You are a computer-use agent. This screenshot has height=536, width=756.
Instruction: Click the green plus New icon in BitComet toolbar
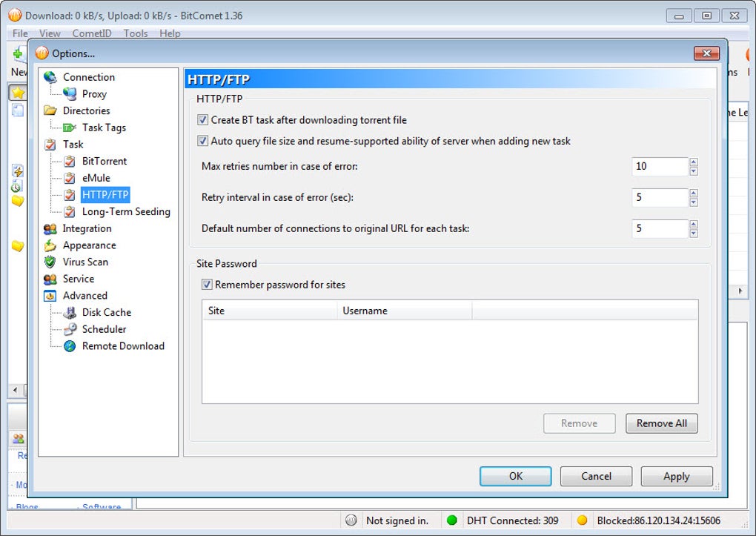tap(18, 53)
